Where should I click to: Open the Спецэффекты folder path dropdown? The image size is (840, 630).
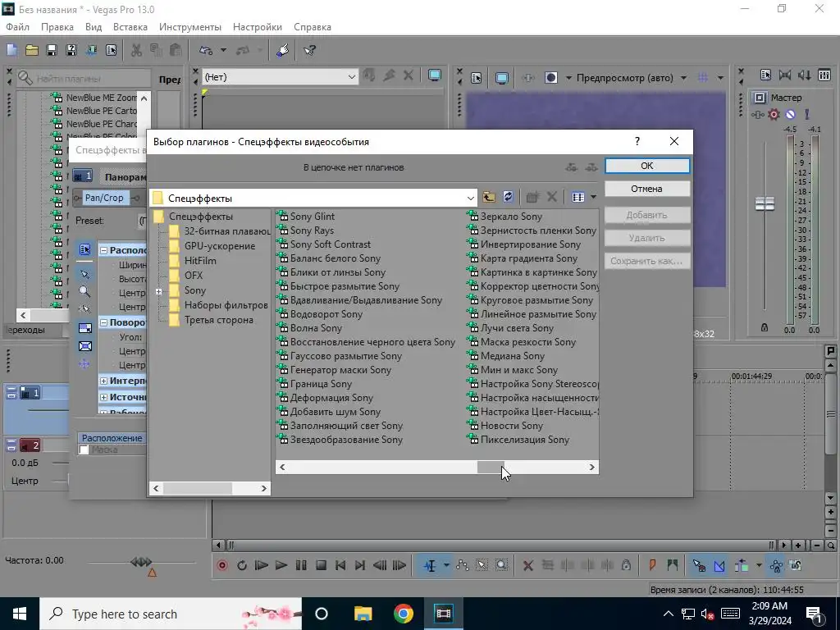point(470,199)
